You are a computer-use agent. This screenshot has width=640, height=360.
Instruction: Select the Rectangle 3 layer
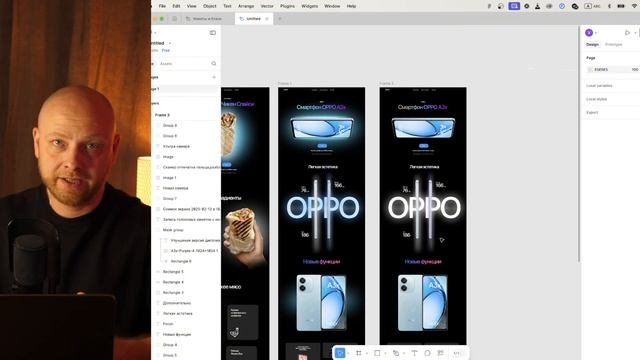point(173,293)
